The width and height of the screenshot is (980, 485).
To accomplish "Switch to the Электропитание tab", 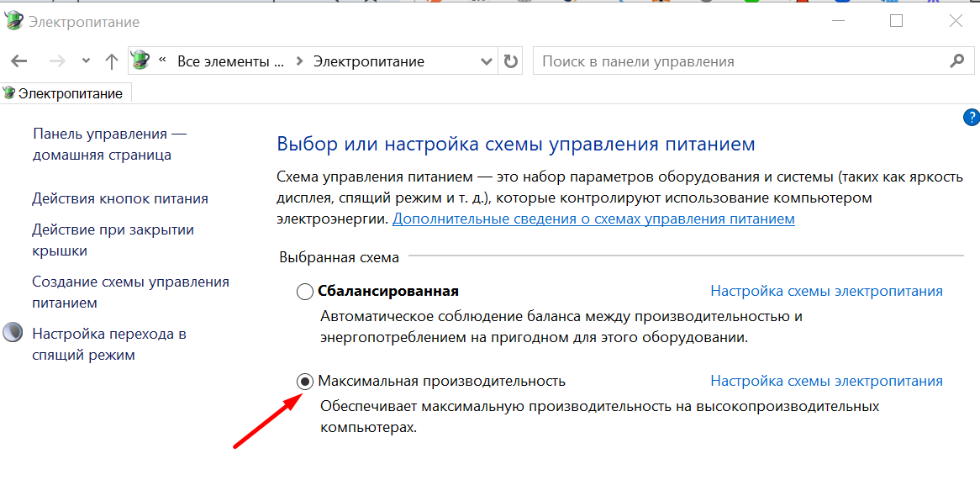I will 66,92.
